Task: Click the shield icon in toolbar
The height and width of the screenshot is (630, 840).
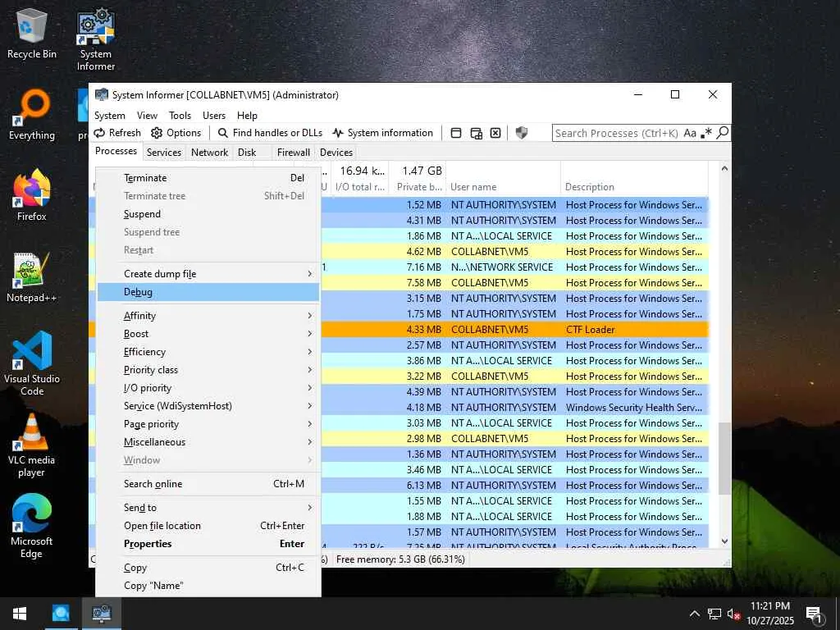Action: coord(521,133)
